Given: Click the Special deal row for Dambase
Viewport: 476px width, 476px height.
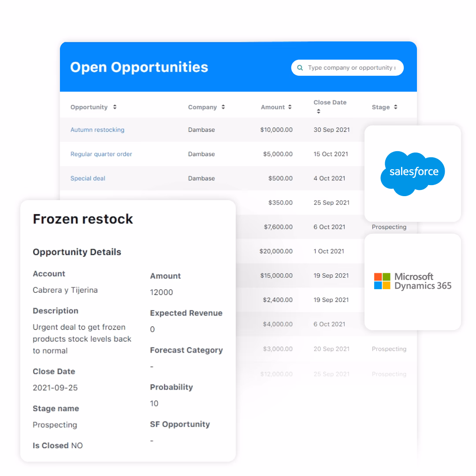Looking at the screenshot, I should coord(88,178).
